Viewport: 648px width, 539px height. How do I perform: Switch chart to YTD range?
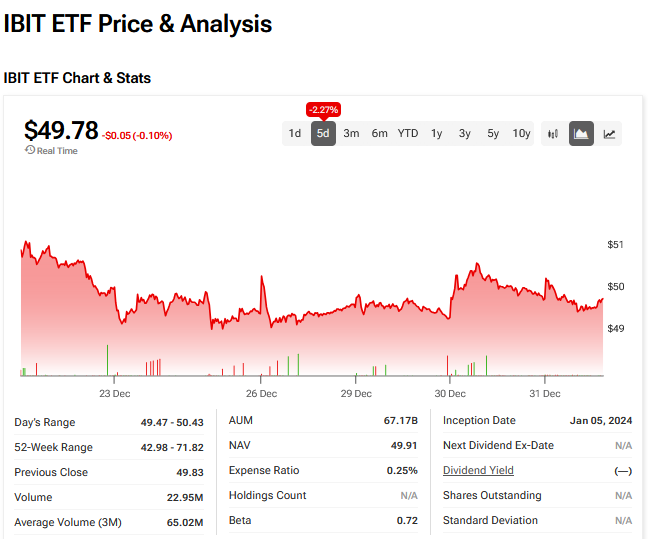tap(408, 133)
